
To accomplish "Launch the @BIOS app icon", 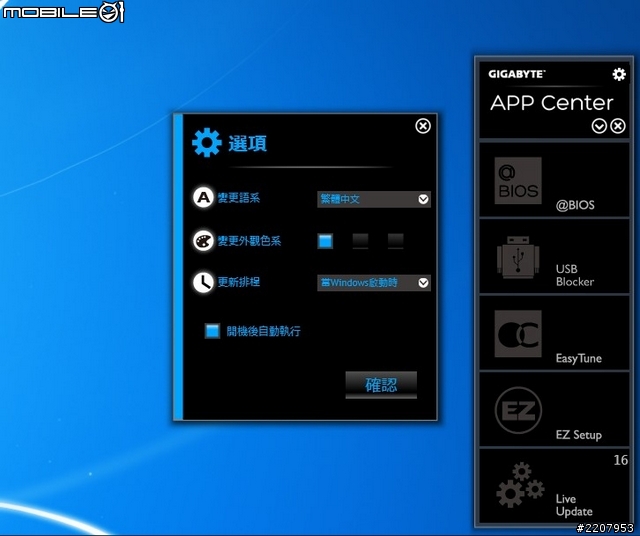I will 518,180.
